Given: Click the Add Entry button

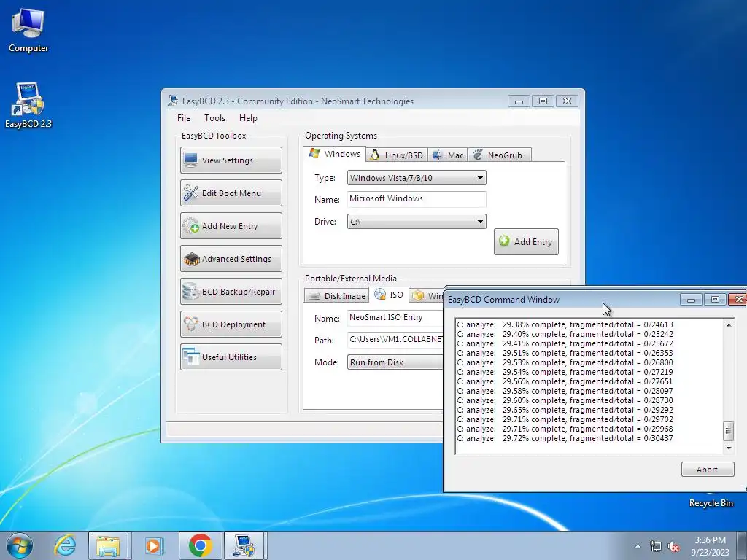Looking at the screenshot, I should (x=526, y=242).
